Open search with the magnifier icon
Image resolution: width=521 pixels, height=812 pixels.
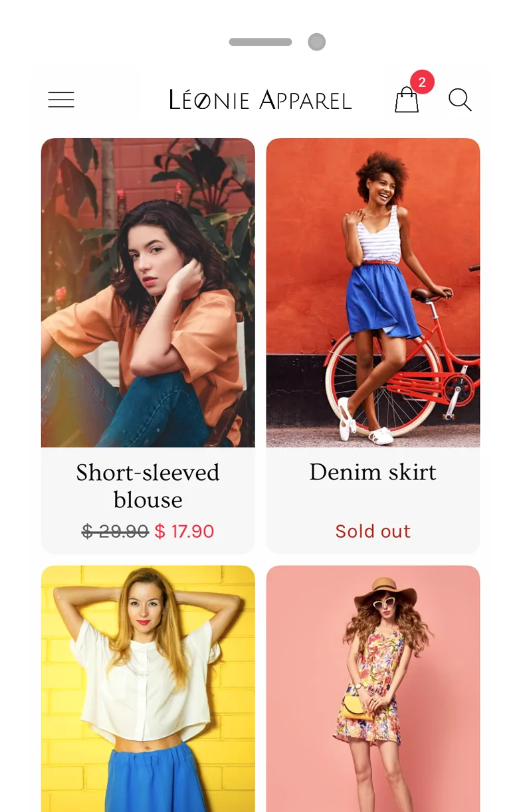[460, 100]
